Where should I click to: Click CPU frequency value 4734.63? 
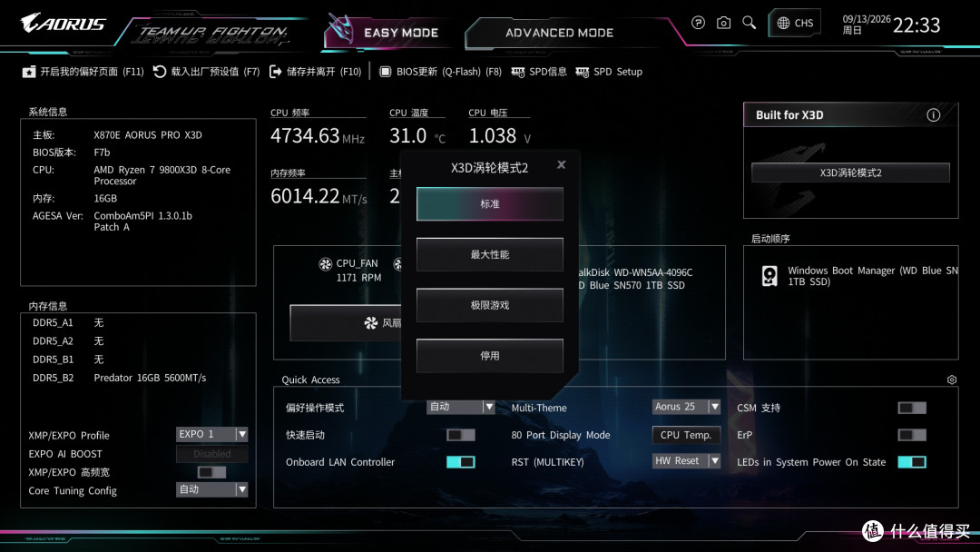click(x=305, y=135)
